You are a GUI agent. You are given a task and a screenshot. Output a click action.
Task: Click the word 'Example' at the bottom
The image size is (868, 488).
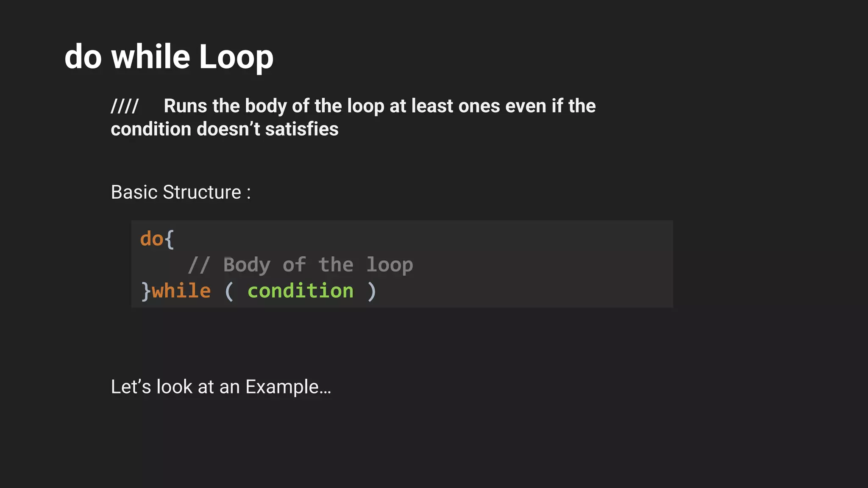(282, 387)
